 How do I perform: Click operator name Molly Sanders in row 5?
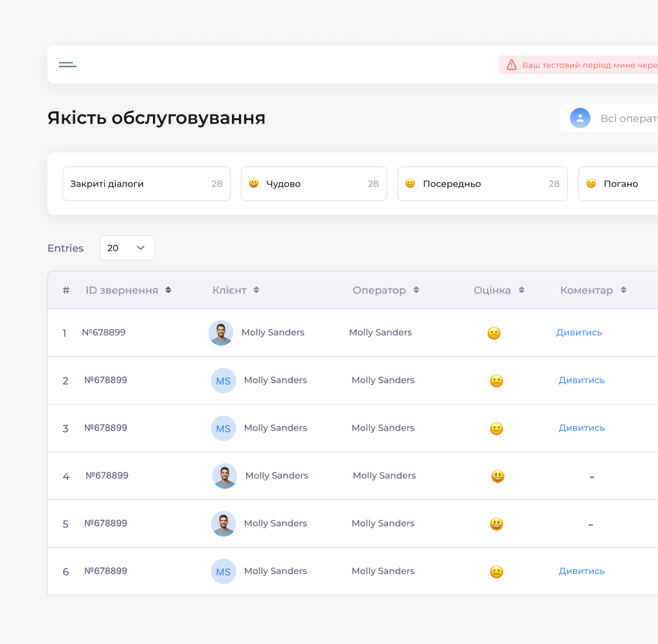click(383, 524)
